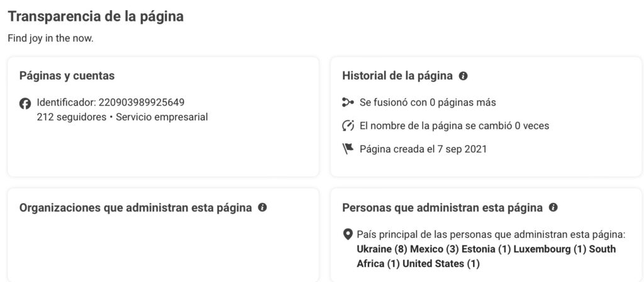644x282 pixels.
Task: Open info icon beside 'Organizaciones que administran esta página'
Action: pyautogui.click(x=262, y=208)
